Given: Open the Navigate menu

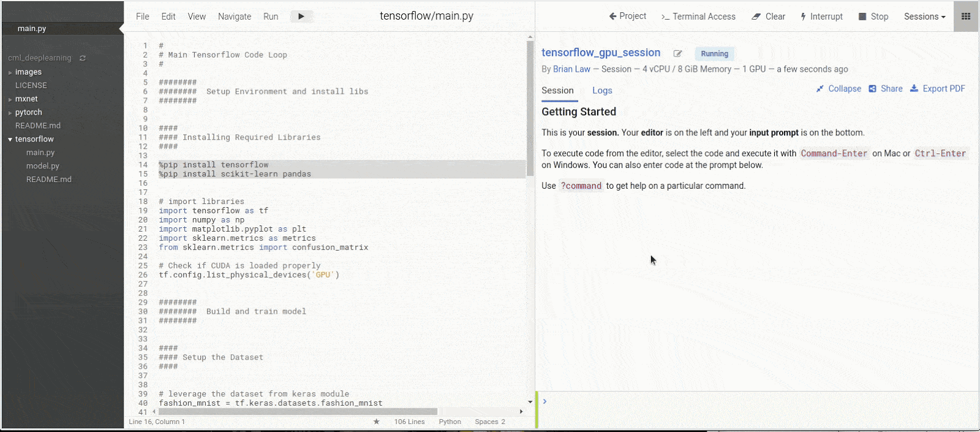Looking at the screenshot, I should click(235, 17).
